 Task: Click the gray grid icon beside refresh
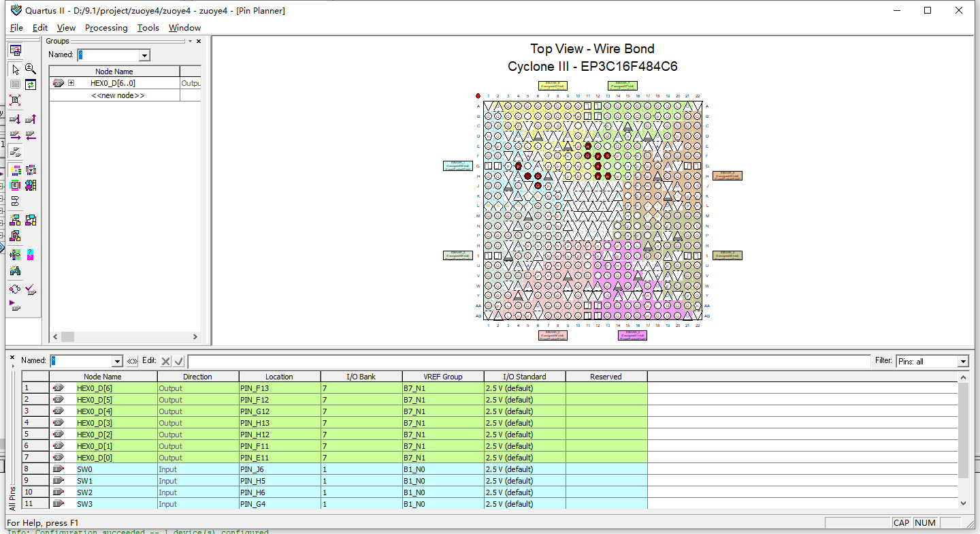[x=15, y=84]
